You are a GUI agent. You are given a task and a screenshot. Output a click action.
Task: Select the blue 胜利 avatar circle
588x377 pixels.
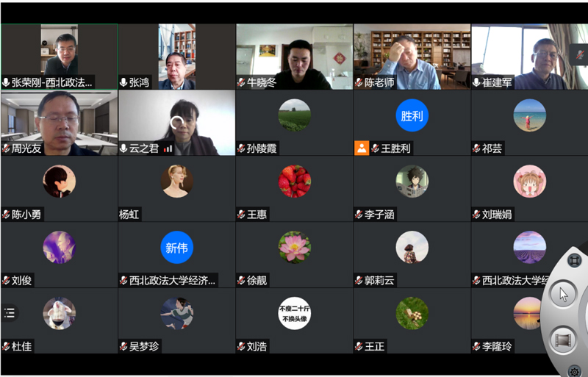(x=412, y=115)
